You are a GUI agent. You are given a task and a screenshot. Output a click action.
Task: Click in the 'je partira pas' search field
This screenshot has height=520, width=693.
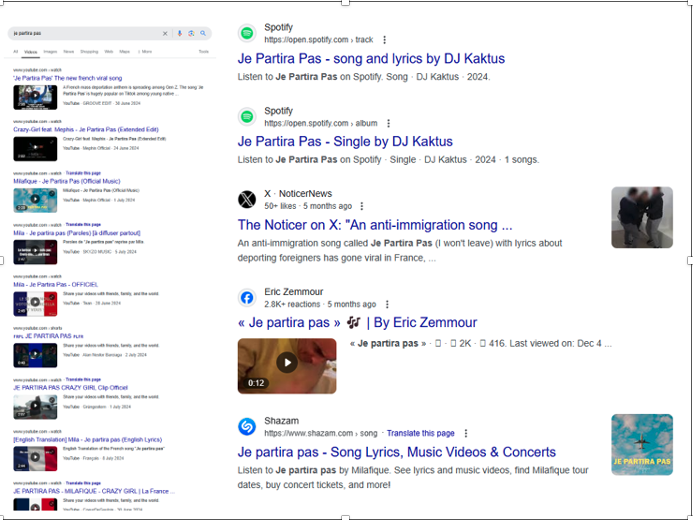click(x=84, y=34)
